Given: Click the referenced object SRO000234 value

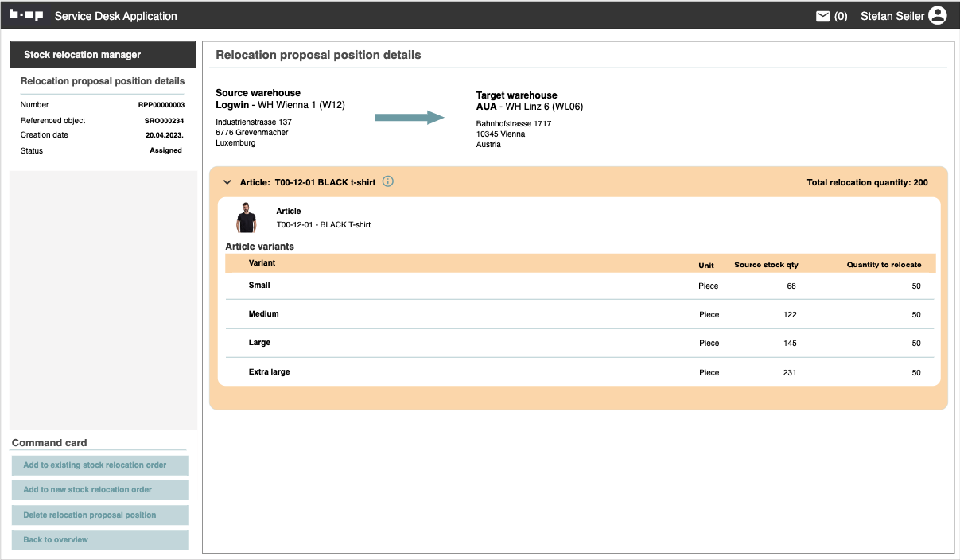Looking at the screenshot, I should (x=164, y=121).
